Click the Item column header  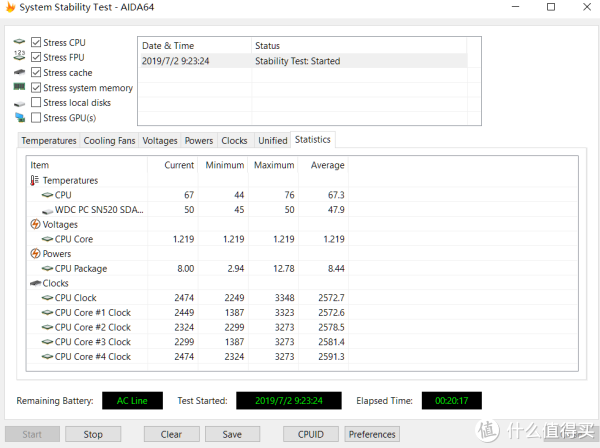coord(87,165)
